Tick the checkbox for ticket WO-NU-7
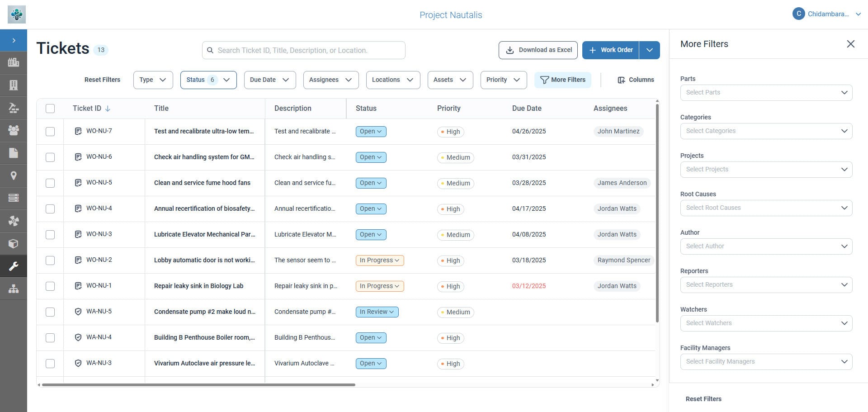This screenshot has height=412, width=868. 50,132
